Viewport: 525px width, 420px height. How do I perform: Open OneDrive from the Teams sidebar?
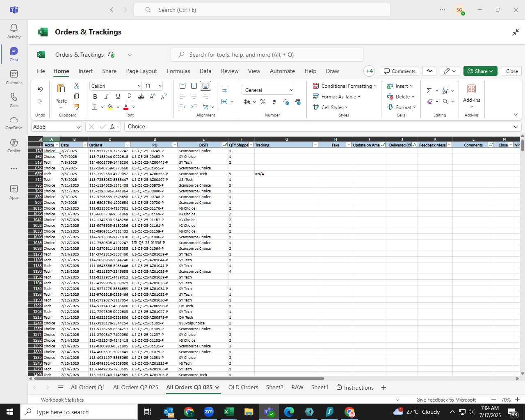pyautogui.click(x=14, y=123)
